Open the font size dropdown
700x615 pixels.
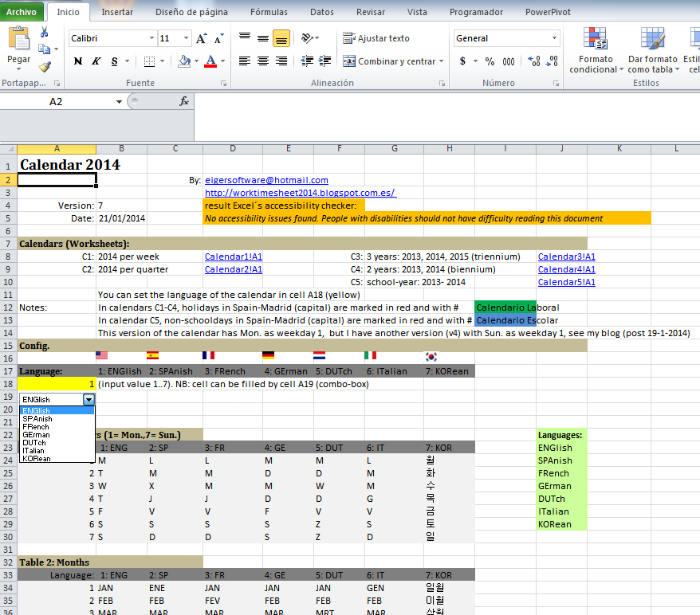pos(187,38)
